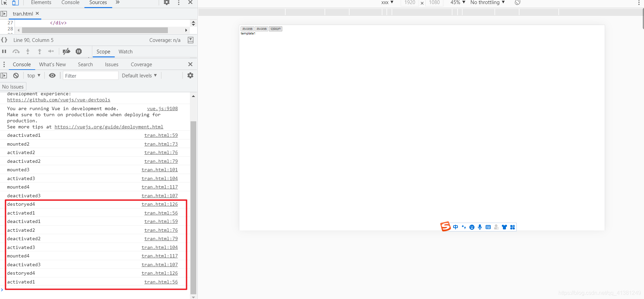Toggle the device toolbar icon
This screenshot has width=644, height=299.
pyautogui.click(x=15, y=2)
